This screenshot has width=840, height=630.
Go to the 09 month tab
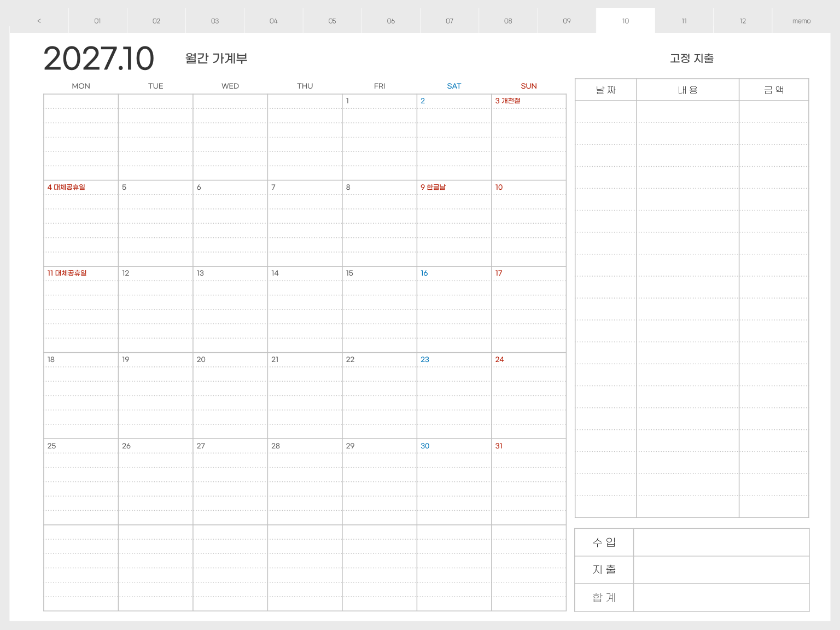pyautogui.click(x=567, y=21)
